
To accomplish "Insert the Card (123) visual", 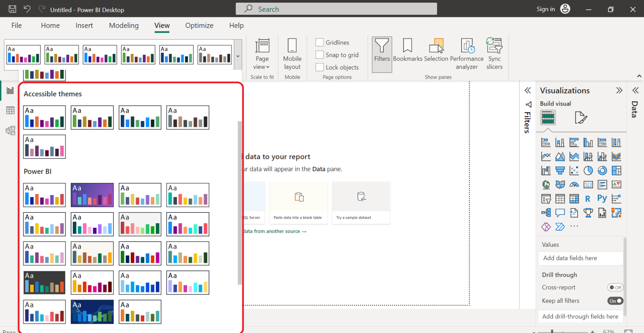I will (588, 185).
